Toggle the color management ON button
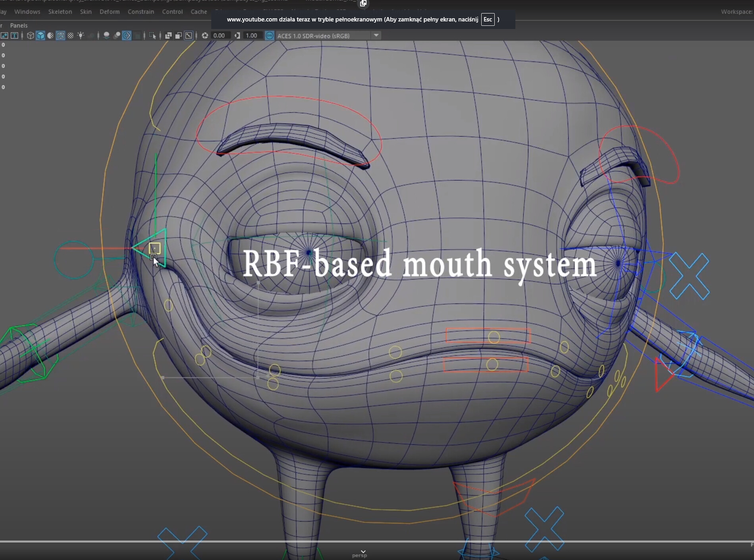Screen dimensions: 754x560 269,35
